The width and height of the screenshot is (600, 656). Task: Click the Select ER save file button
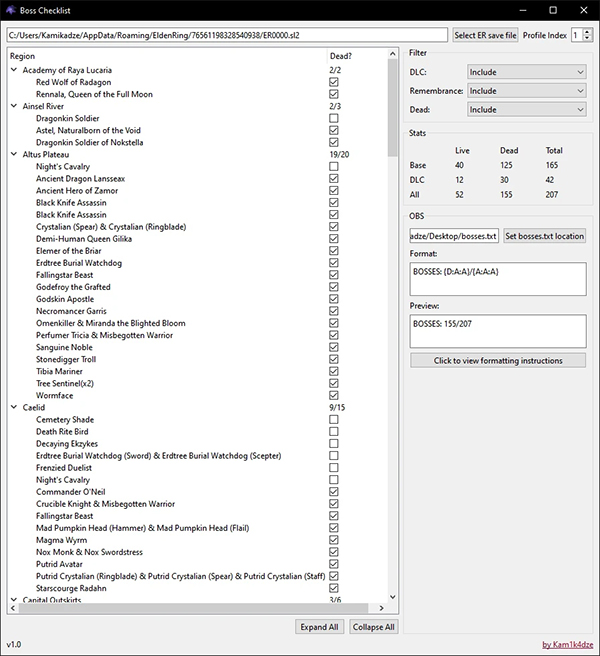(485, 35)
